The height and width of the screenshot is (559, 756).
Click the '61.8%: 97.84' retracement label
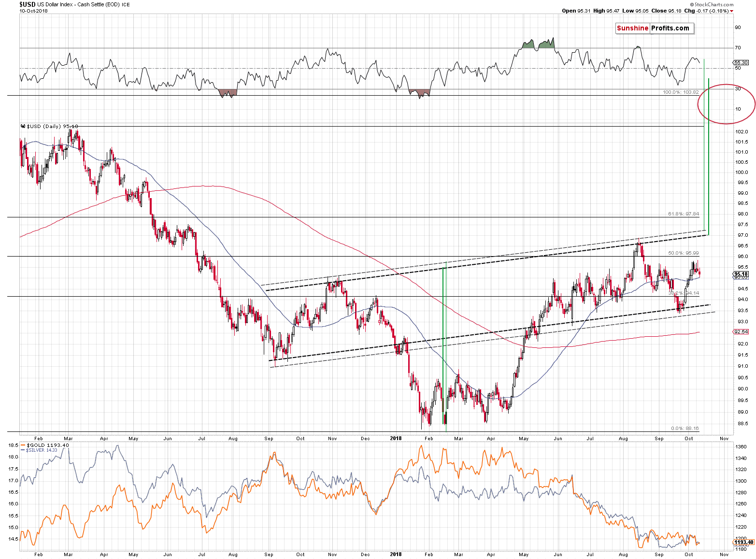click(684, 214)
